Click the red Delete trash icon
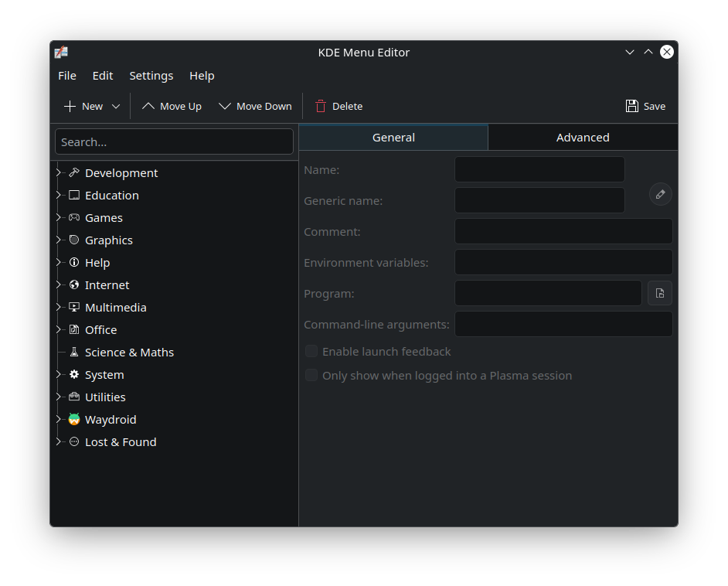The height and width of the screenshot is (586, 728). [321, 107]
